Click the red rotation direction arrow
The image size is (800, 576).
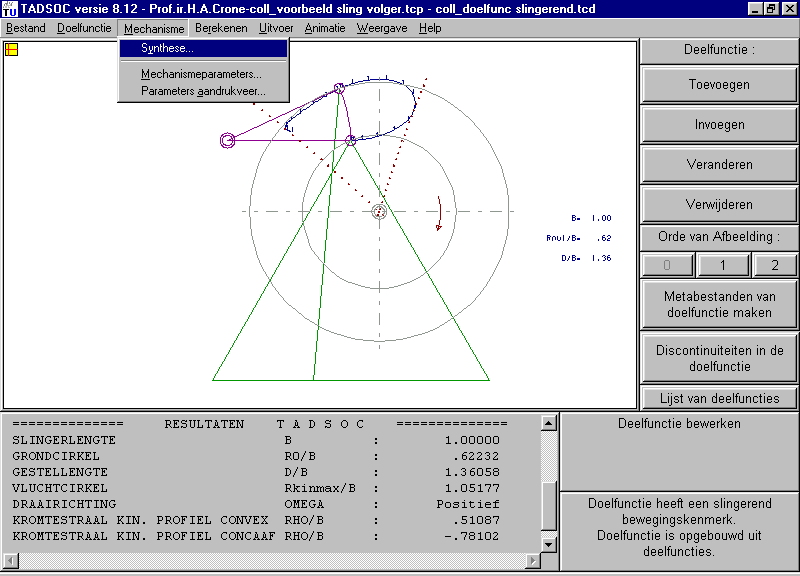point(439,213)
